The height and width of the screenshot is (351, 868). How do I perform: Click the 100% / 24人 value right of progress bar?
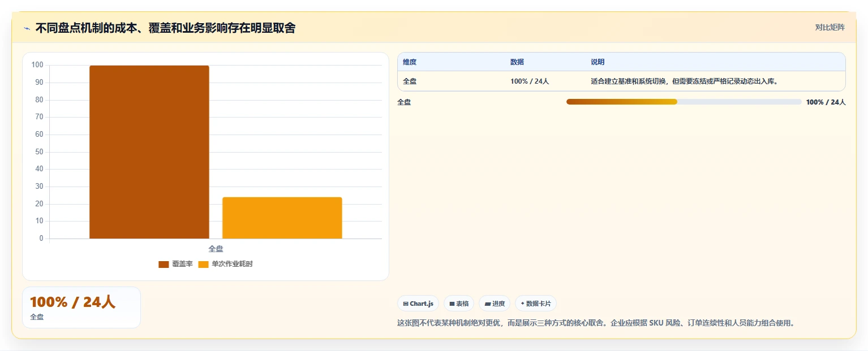pos(826,102)
